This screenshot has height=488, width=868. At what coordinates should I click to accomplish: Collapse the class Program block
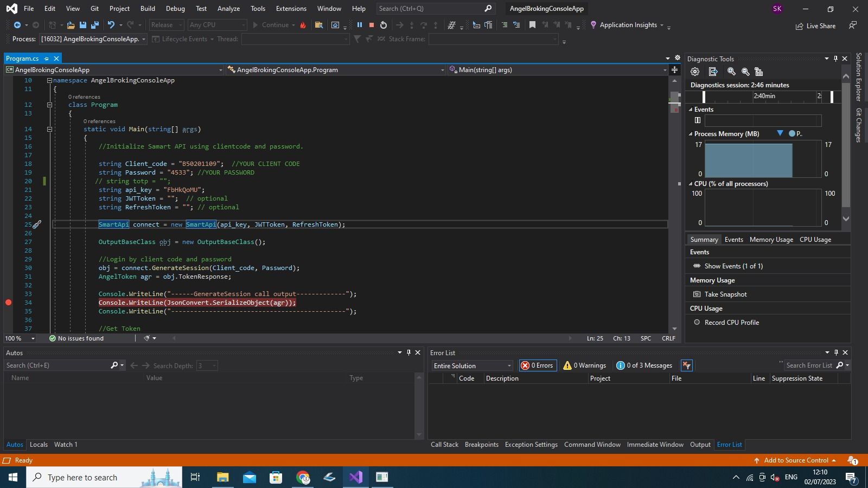pos(49,105)
